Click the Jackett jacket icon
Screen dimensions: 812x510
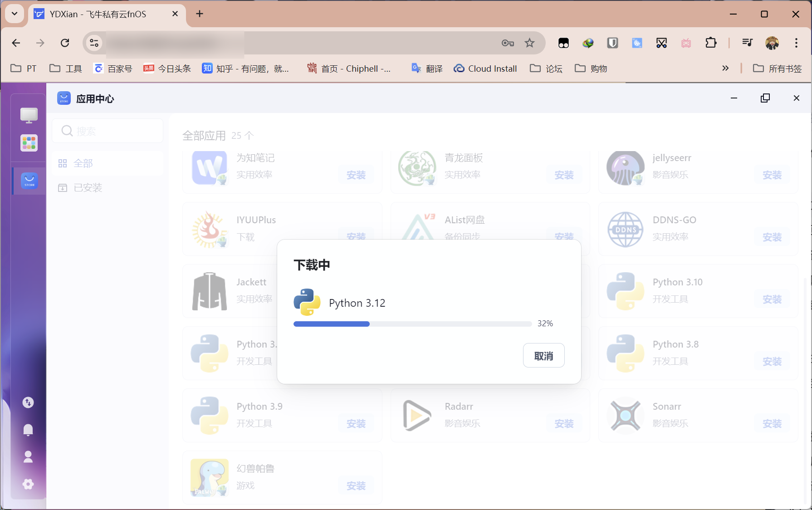(x=209, y=291)
